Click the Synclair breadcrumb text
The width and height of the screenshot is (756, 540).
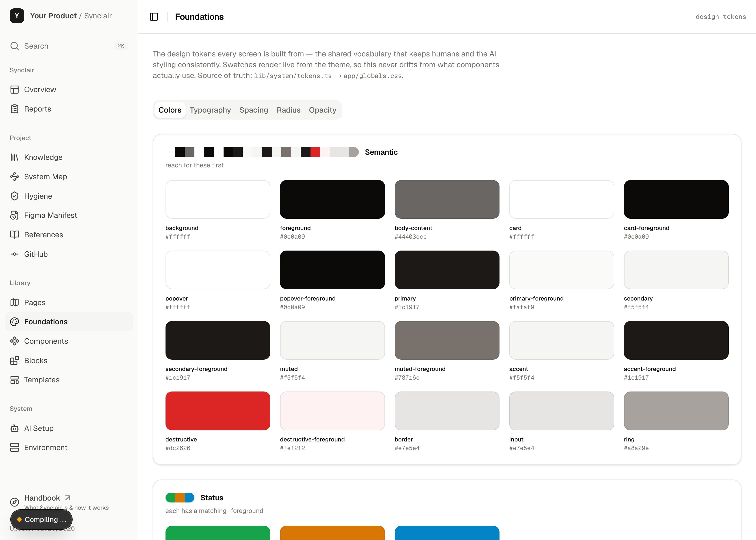coord(98,16)
